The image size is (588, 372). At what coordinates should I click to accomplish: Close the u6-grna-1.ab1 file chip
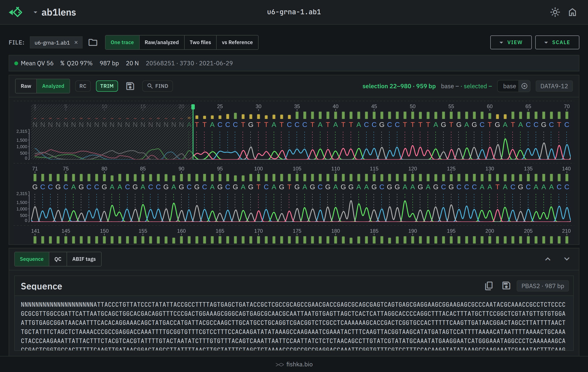[76, 43]
